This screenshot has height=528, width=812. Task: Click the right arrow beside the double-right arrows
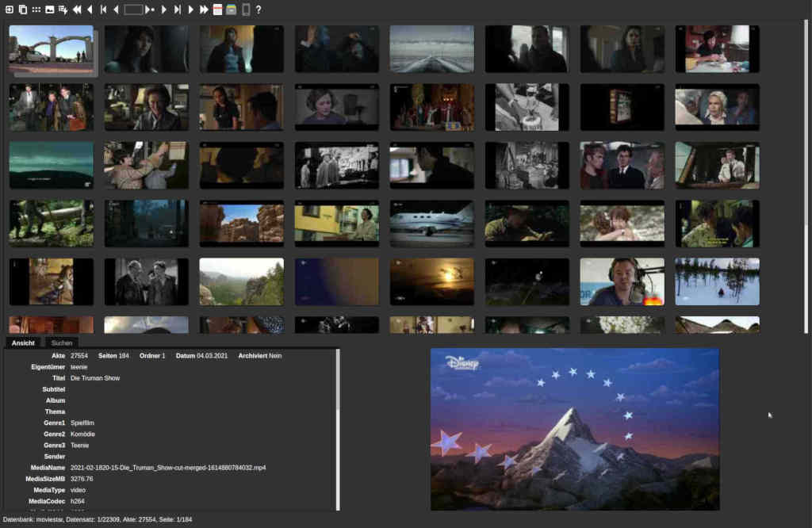(x=190, y=10)
